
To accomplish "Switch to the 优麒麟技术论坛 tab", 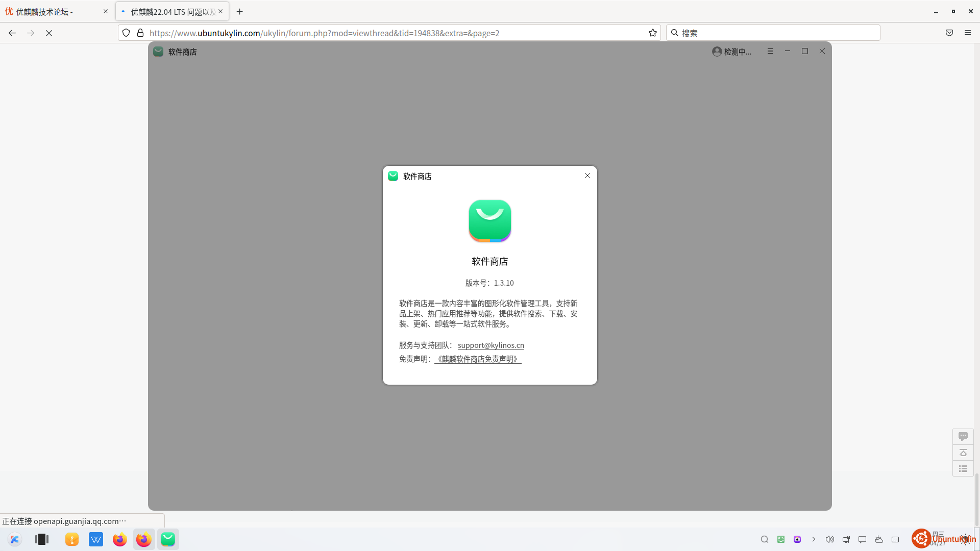I will pyautogui.click(x=57, y=11).
